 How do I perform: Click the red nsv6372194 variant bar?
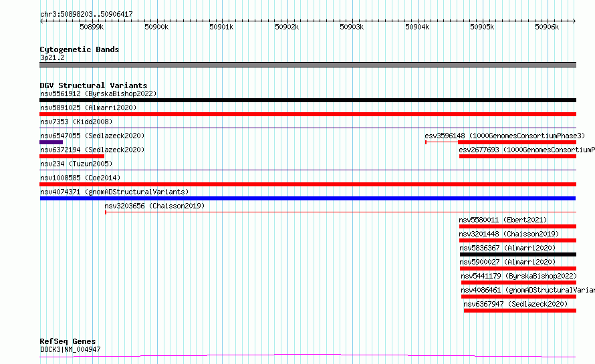(72, 156)
